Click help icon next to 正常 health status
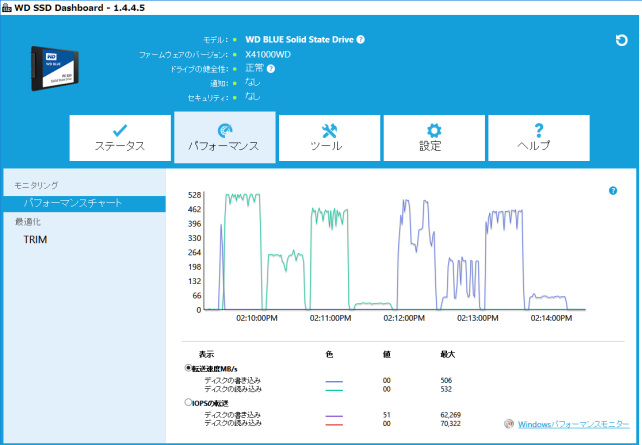642x445 pixels. pyautogui.click(x=271, y=69)
